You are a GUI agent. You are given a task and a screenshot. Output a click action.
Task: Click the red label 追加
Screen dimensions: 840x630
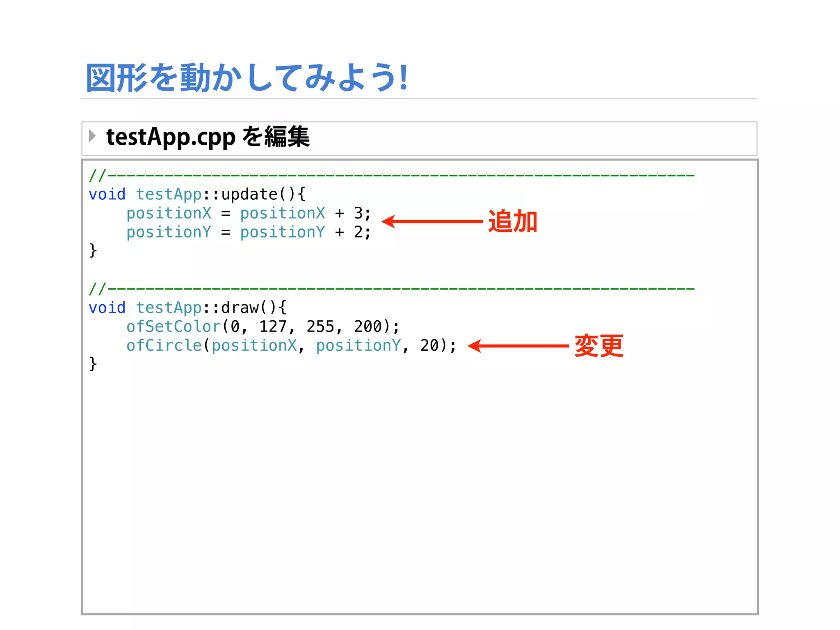(513, 221)
